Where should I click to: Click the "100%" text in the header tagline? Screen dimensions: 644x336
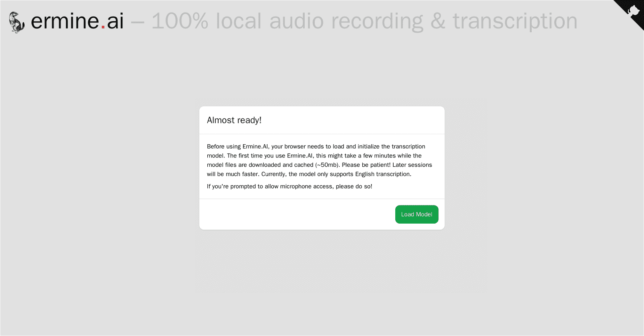(x=180, y=21)
